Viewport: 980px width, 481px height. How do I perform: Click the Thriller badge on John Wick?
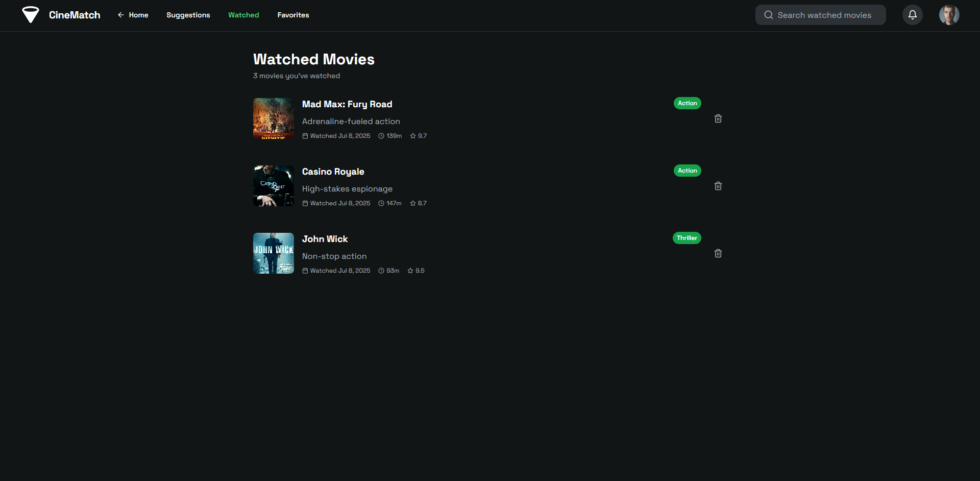pos(687,237)
